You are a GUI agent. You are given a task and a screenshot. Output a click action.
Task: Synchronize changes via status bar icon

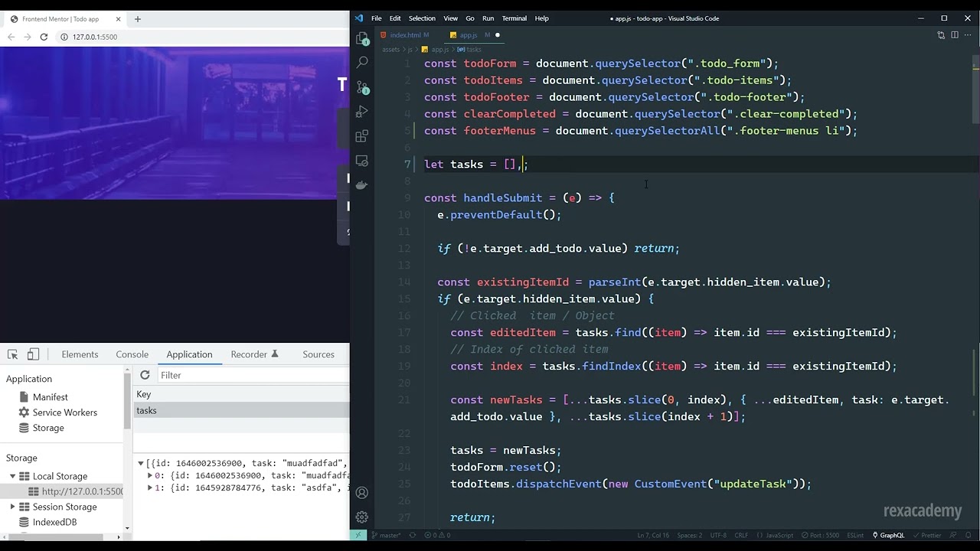click(413, 536)
